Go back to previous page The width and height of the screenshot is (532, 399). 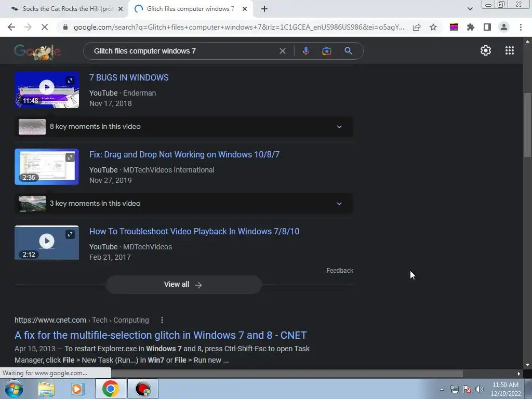(x=11, y=27)
